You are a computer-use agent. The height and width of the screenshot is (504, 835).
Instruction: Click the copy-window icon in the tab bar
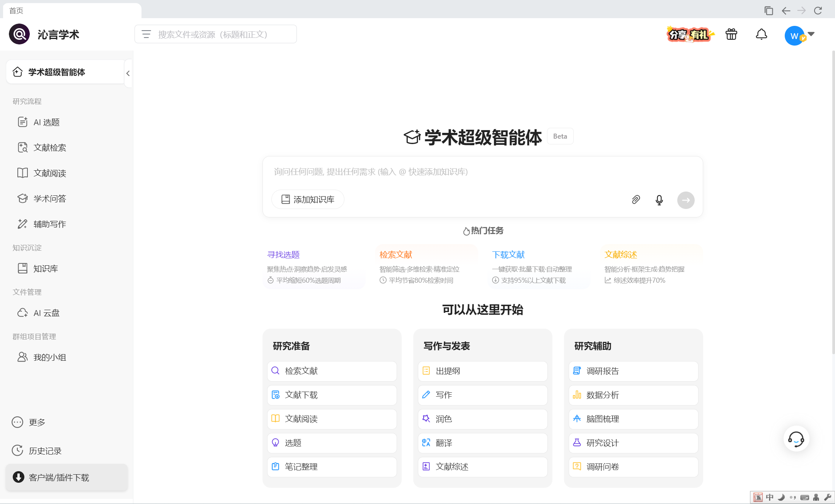point(769,10)
